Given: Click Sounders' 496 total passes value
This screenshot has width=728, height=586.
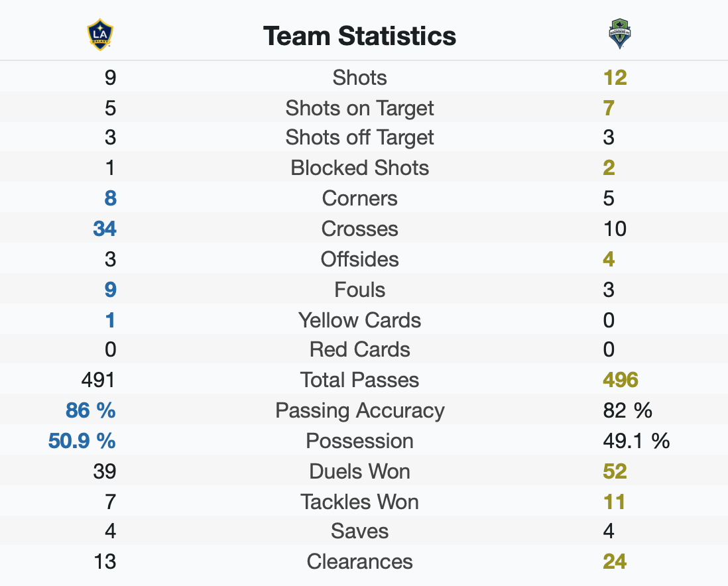Looking at the screenshot, I should pos(621,380).
